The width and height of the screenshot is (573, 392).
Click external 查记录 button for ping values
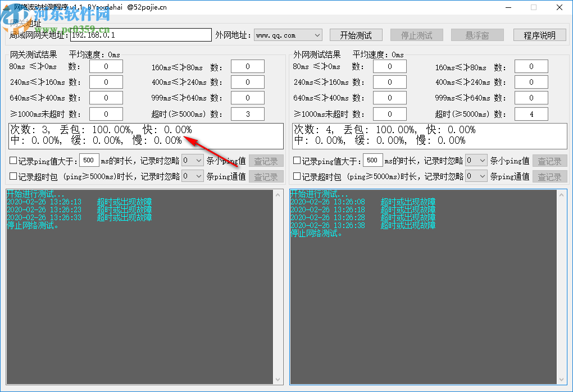pyautogui.click(x=549, y=161)
